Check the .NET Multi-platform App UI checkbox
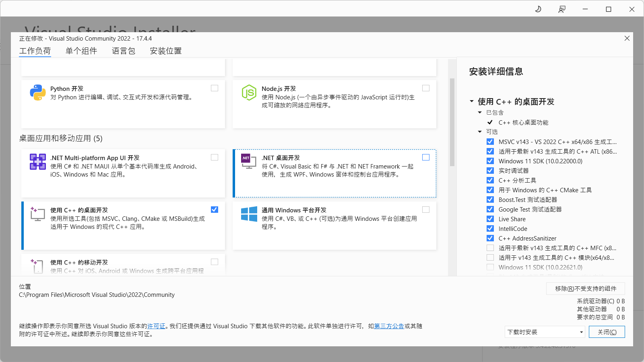 pos(215,157)
